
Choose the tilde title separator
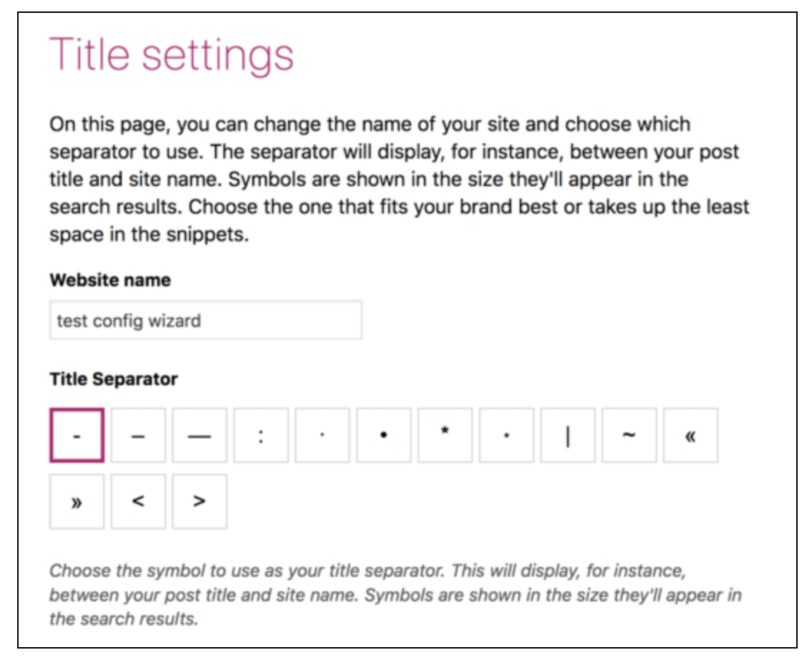[x=629, y=435]
